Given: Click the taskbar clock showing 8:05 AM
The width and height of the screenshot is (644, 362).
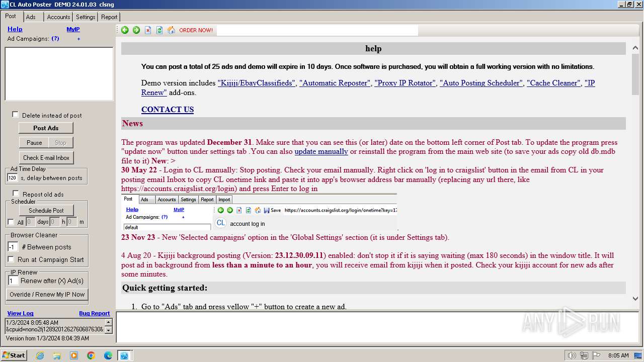Looking at the screenshot, I should [x=618, y=355].
